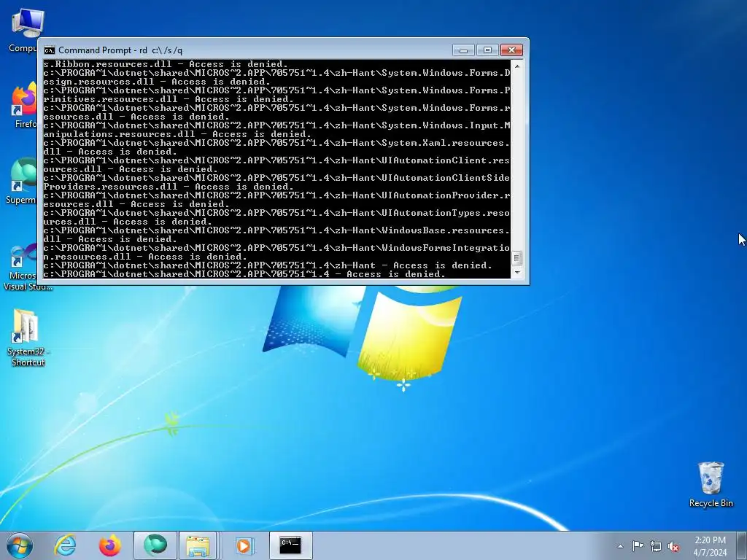The height and width of the screenshot is (560, 747).
Task: Open the Windows Start menu orb
Action: coord(20,545)
